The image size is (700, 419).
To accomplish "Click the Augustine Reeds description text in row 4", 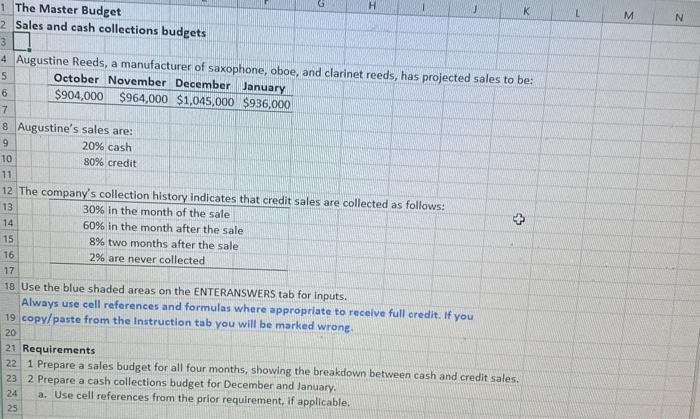I will coord(275,70).
